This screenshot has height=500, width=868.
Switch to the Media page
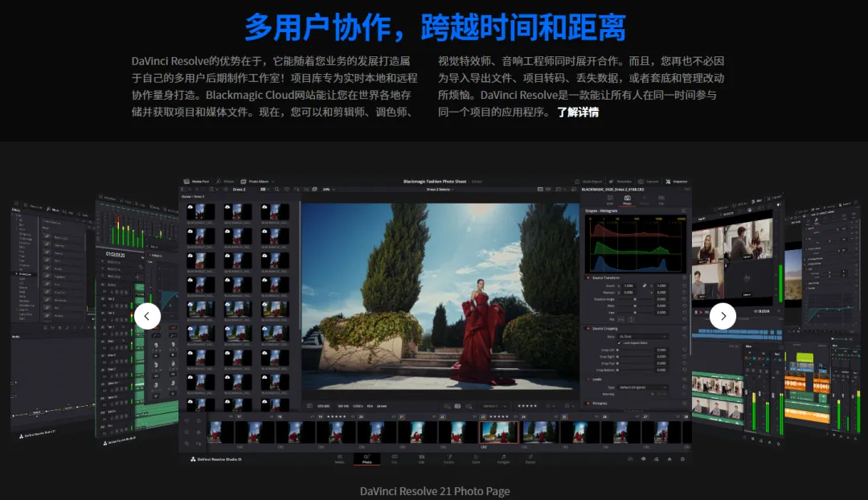point(339,459)
